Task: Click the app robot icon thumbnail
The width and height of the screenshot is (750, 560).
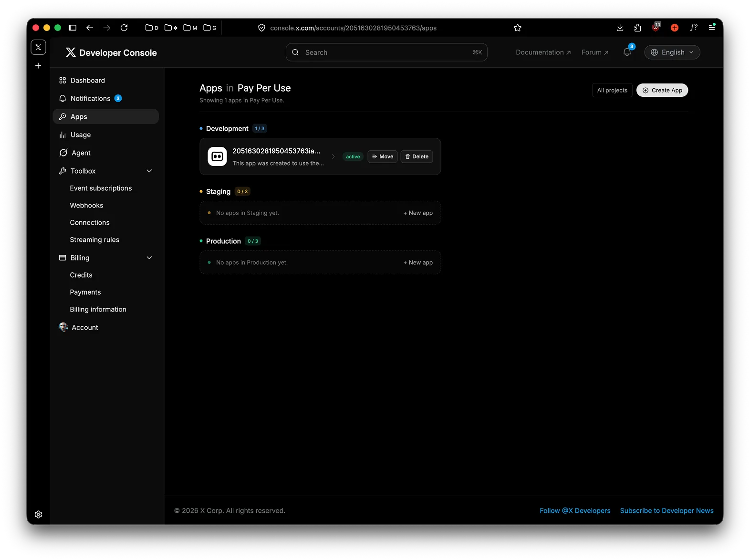Action: (x=217, y=156)
